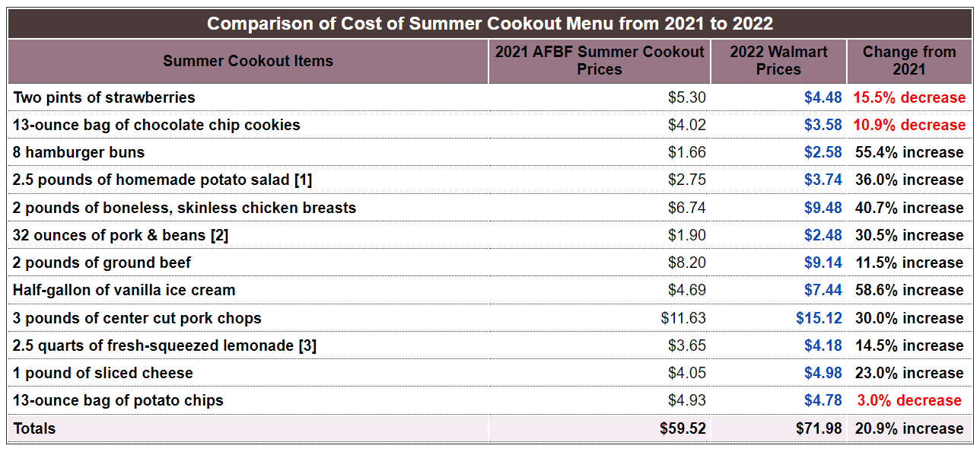
Task: Click footnote [2] beside pork & beans
Action: 219,235
